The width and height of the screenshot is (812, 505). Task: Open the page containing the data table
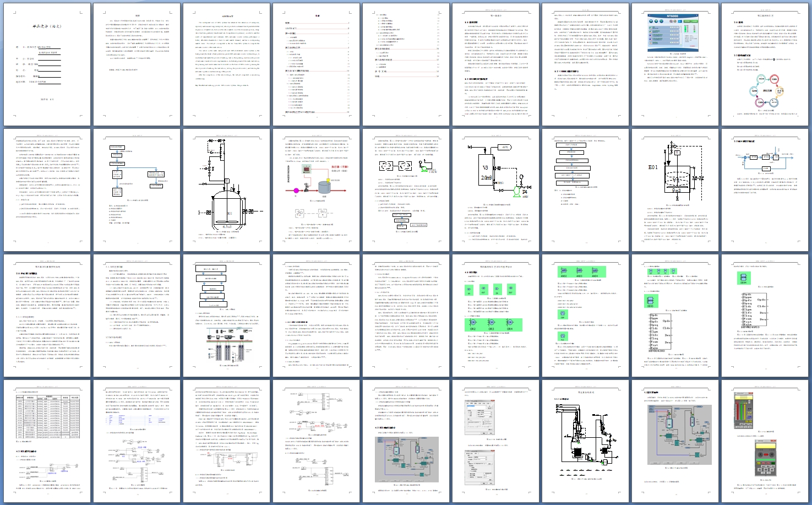click(x=47, y=441)
